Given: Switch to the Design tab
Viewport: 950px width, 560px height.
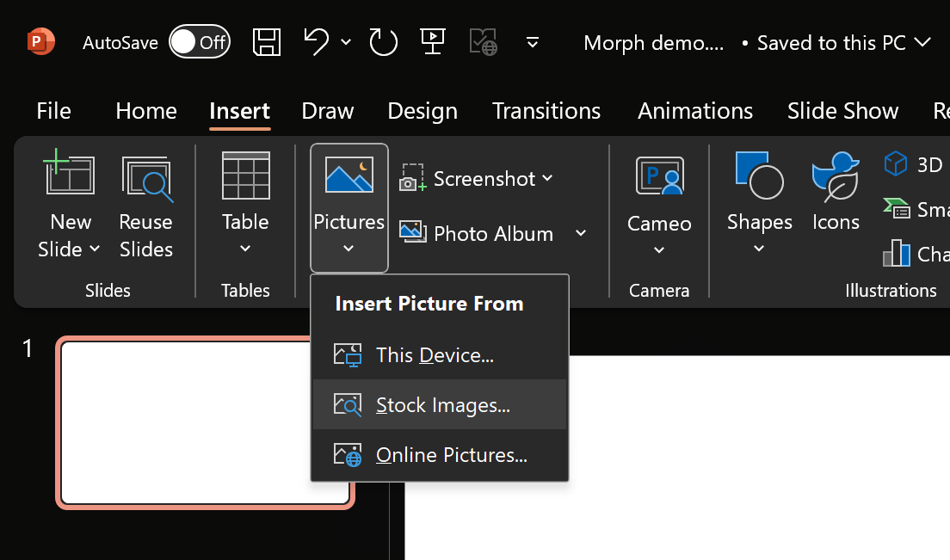Looking at the screenshot, I should 423,111.
